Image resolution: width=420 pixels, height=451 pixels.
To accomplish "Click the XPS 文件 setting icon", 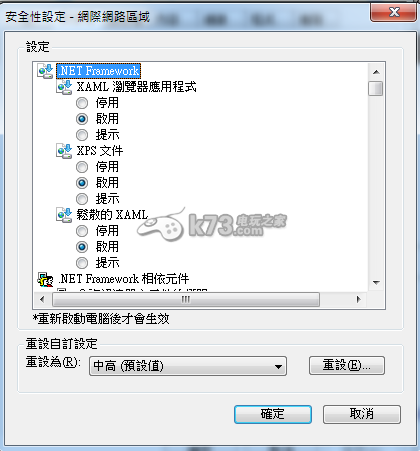I will coord(64,151).
